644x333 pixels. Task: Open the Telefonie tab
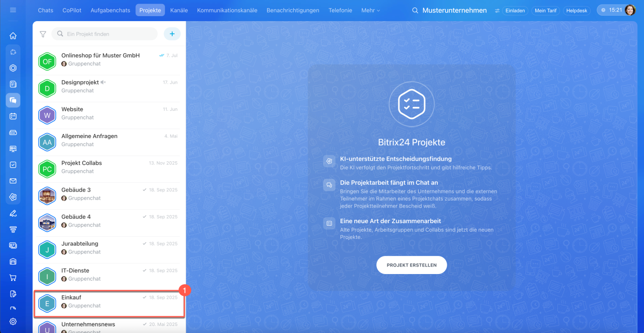coord(340,10)
